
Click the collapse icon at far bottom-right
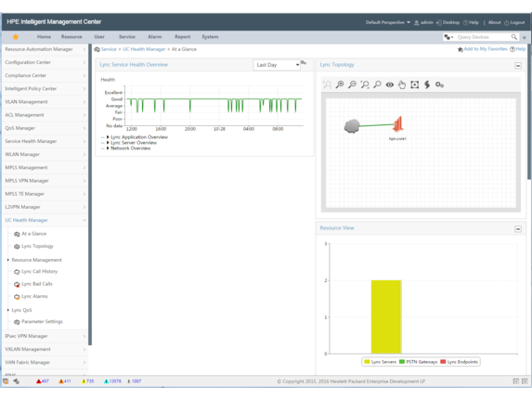click(x=525, y=381)
